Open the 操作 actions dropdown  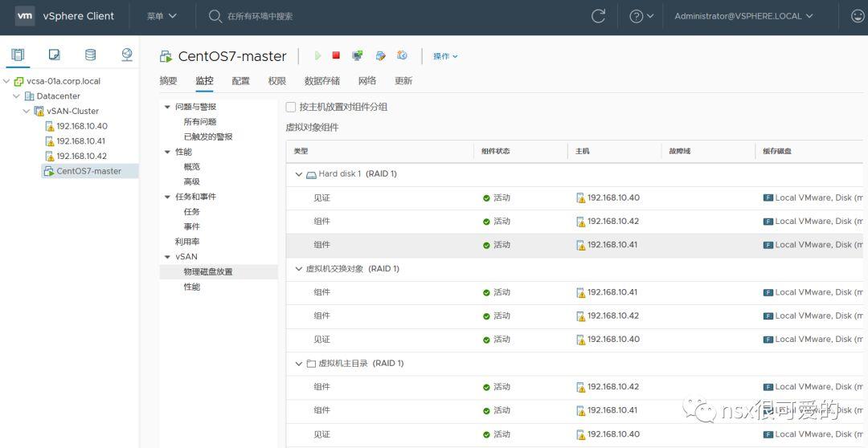pos(445,56)
